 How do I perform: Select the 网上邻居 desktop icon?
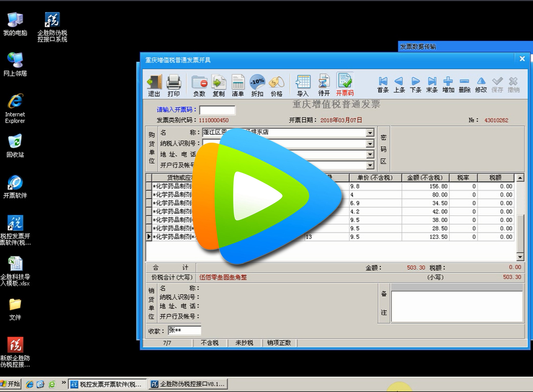pyautogui.click(x=15, y=64)
